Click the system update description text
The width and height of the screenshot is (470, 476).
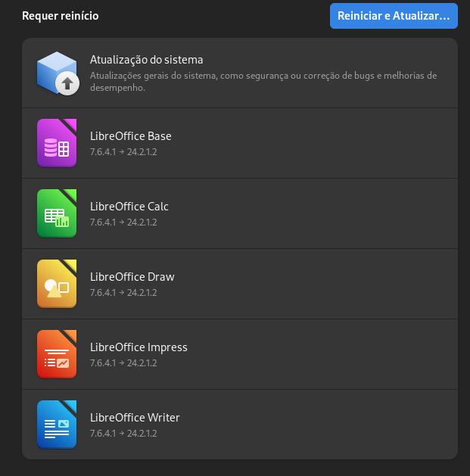[x=263, y=82]
